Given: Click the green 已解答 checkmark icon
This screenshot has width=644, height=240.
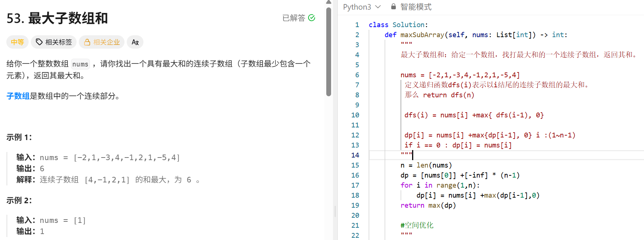Looking at the screenshot, I should tap(312, 17).
